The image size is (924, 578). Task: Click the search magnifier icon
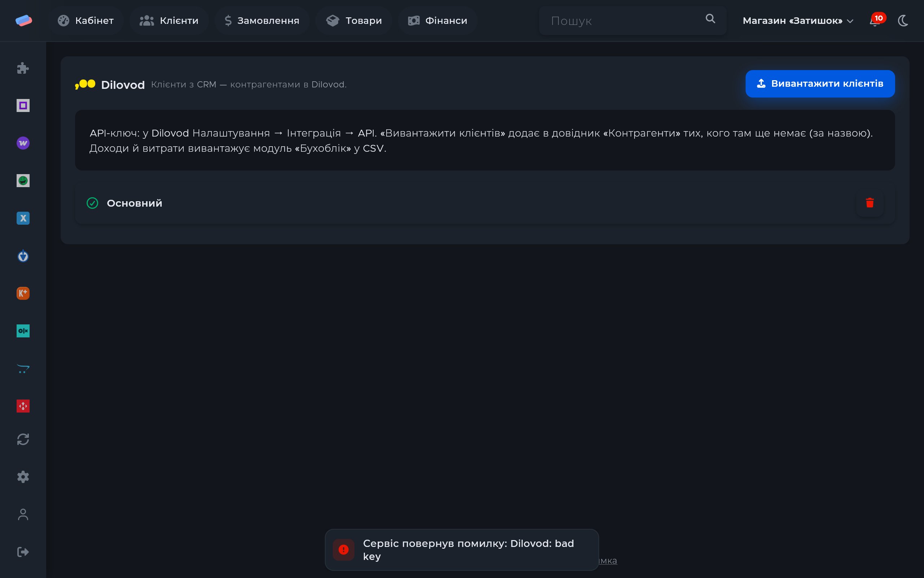(x=710, y=19)
